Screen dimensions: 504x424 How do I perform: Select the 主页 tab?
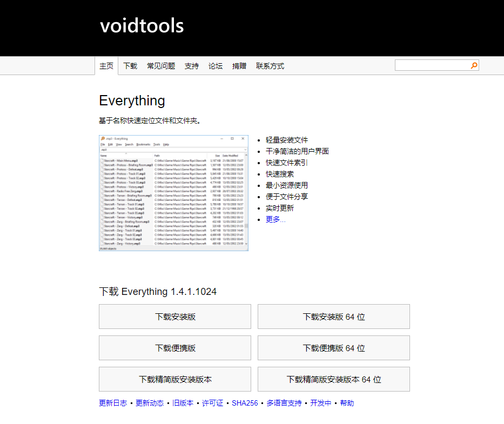click(106, 66)
